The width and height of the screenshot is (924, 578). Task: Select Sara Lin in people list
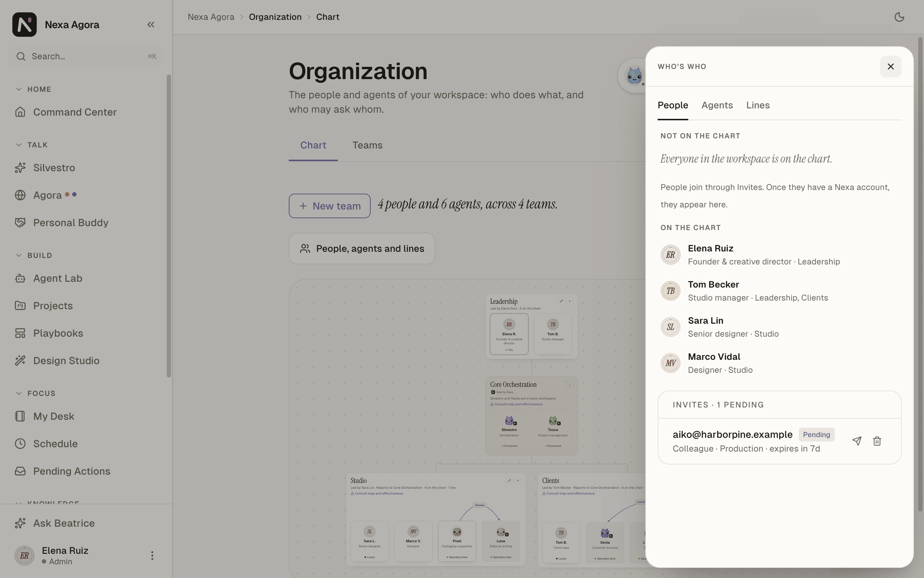(x=779, y=327)
